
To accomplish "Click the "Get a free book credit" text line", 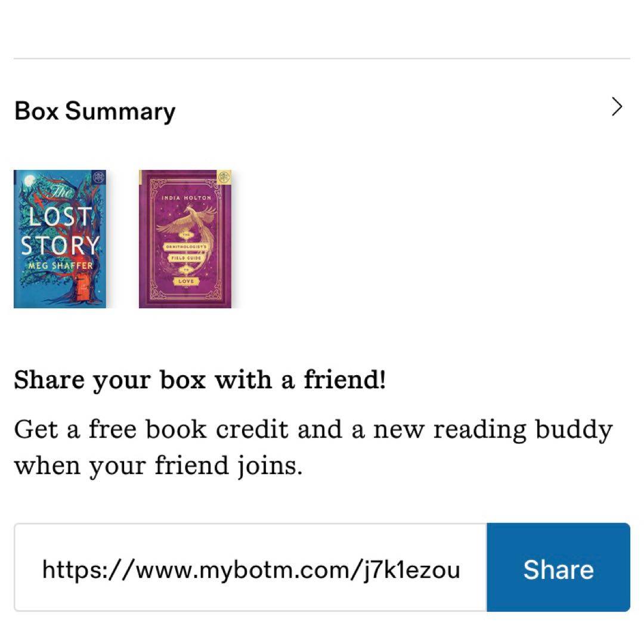I will [313, 429].
